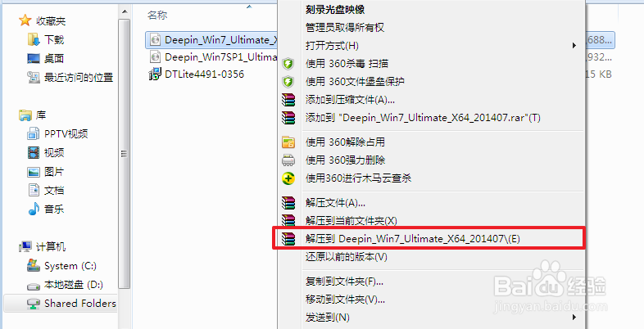This screenshot has height=329, width=644.
Task: Click the 360强力删除 shredder icon
Action: (x=288, y=160)
